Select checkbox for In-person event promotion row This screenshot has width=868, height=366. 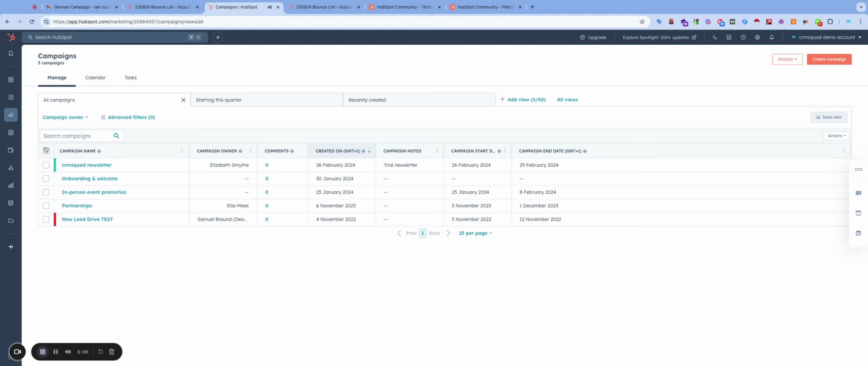point(46,192)
